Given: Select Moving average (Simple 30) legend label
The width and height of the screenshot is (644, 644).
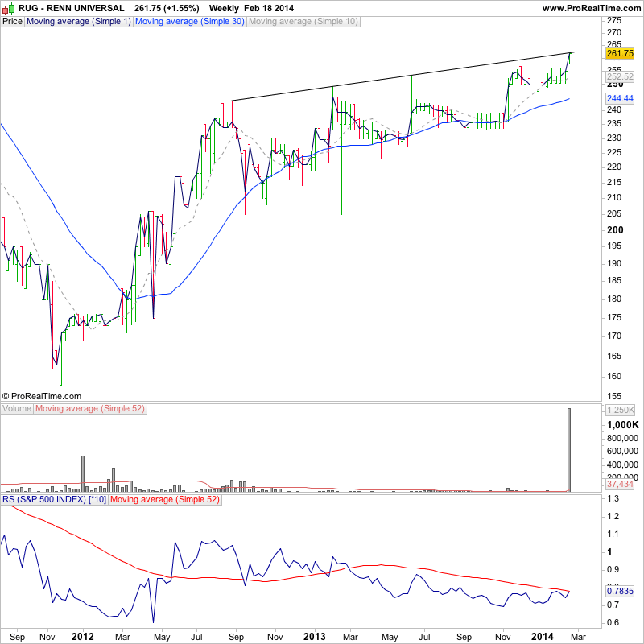Looking at the screenshot, I should click(x=190, y=22).
